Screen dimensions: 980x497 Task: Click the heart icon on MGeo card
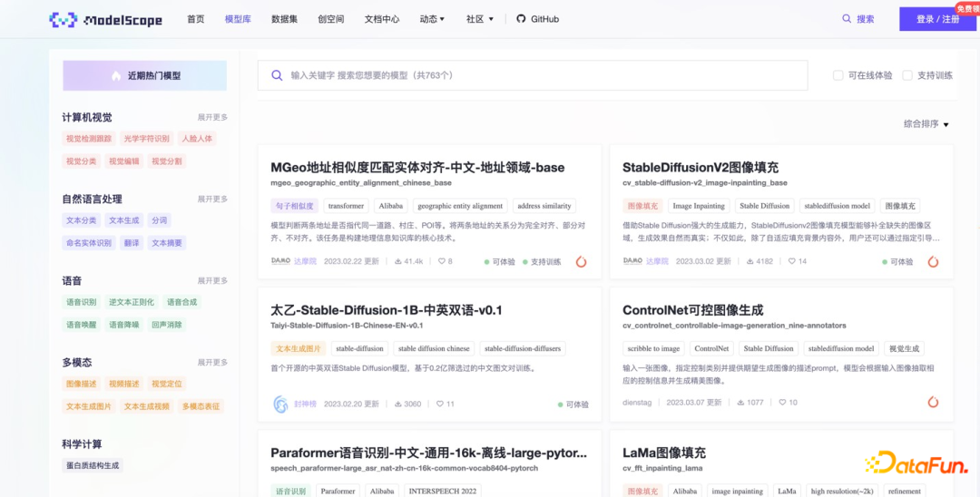point(441,261)
